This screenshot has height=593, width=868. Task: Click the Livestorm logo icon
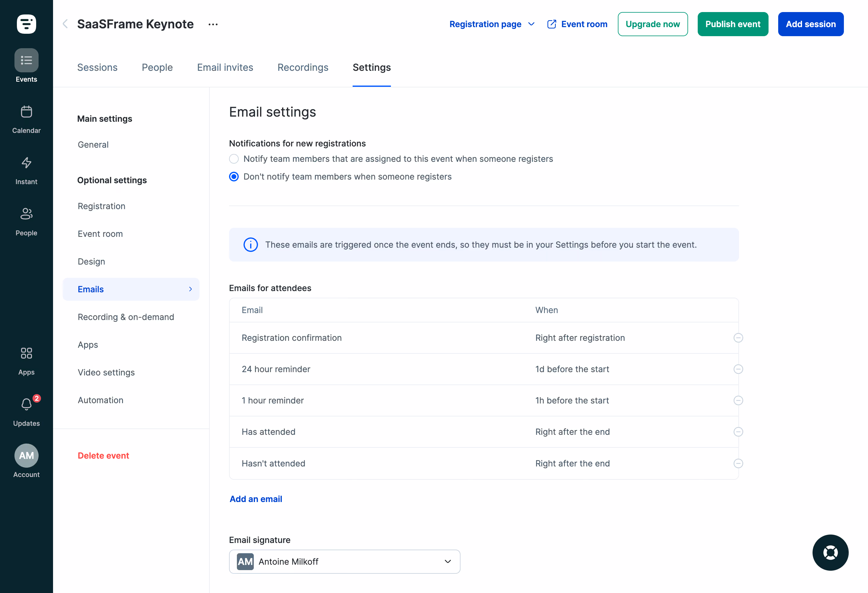(26, 24)
